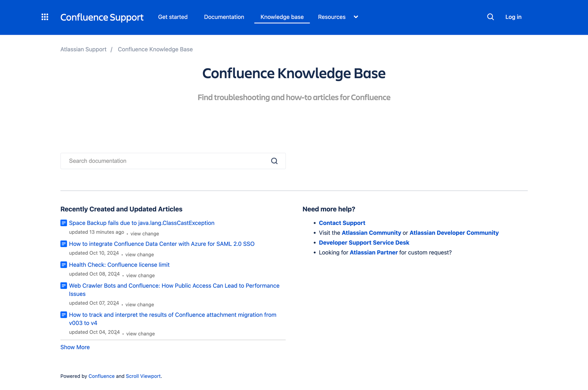Image resolution: width=588 pixels, height=390 pixels.
Task: View change for the Health Check article
Action: 140,275
